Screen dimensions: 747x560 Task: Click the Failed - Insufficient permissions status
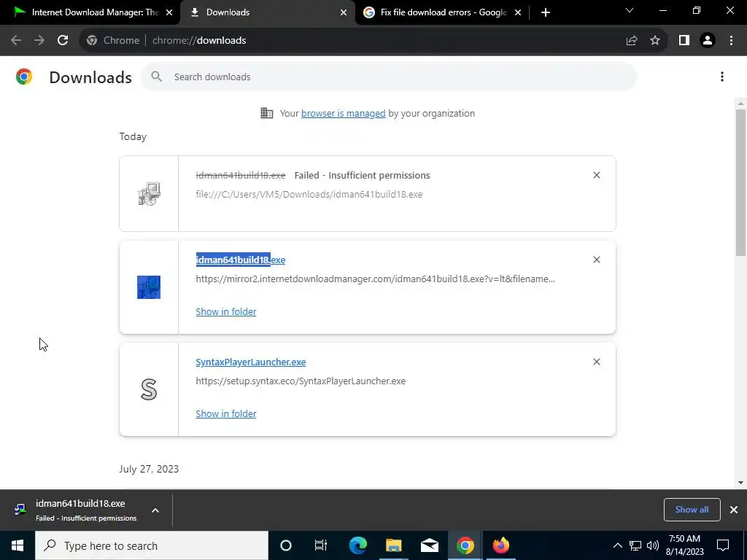(x=362, y=175)
